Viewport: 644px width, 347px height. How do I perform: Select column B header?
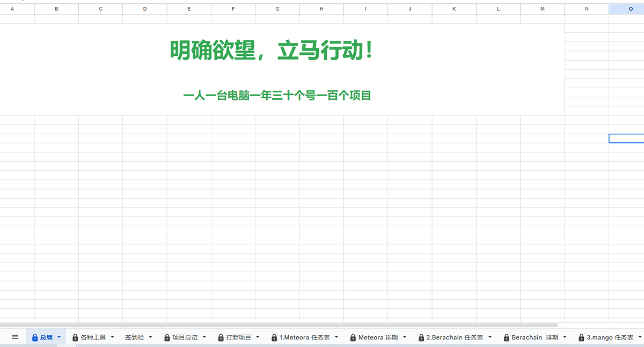tap(56, 9)
